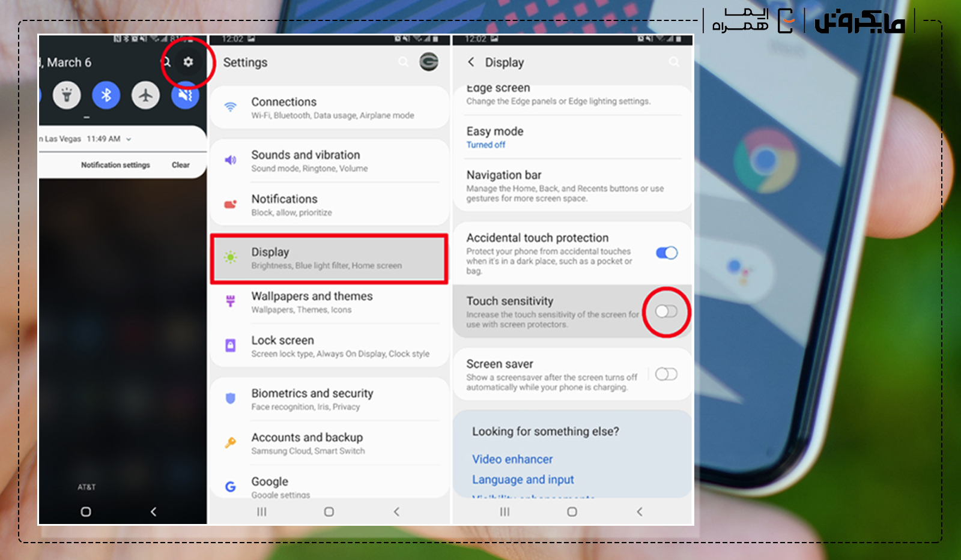Open Google settings entry
The width and height of the screenshot is (961, 560).
[x=330, y=482]
